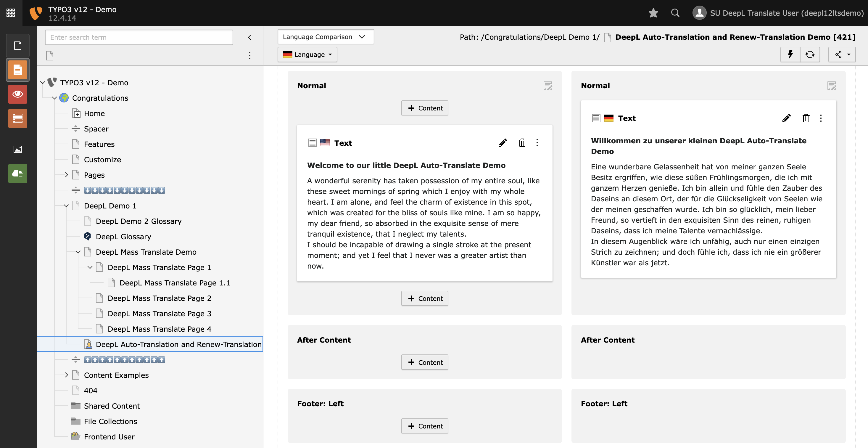
Task: Delete the English Text element
Action: click(522, 143)
